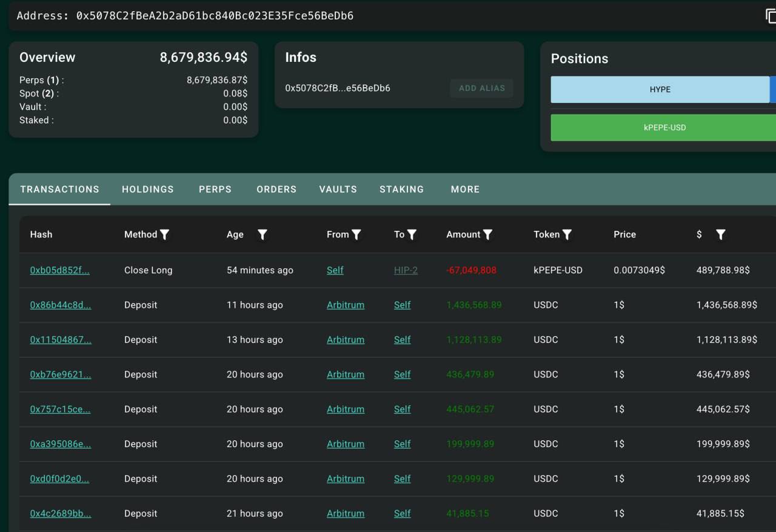
Task: Click the Add Alias button
Action: 482,88
